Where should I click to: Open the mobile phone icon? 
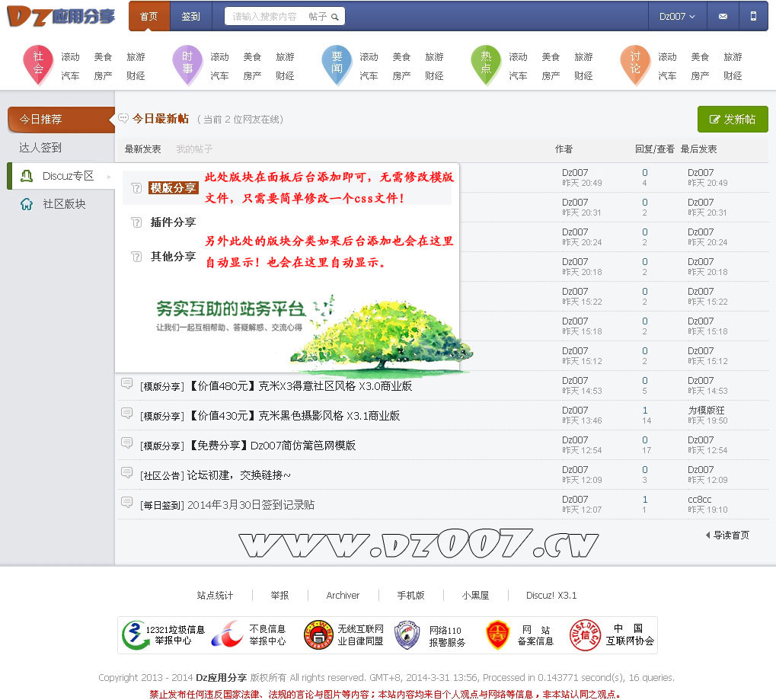[753, 16]
